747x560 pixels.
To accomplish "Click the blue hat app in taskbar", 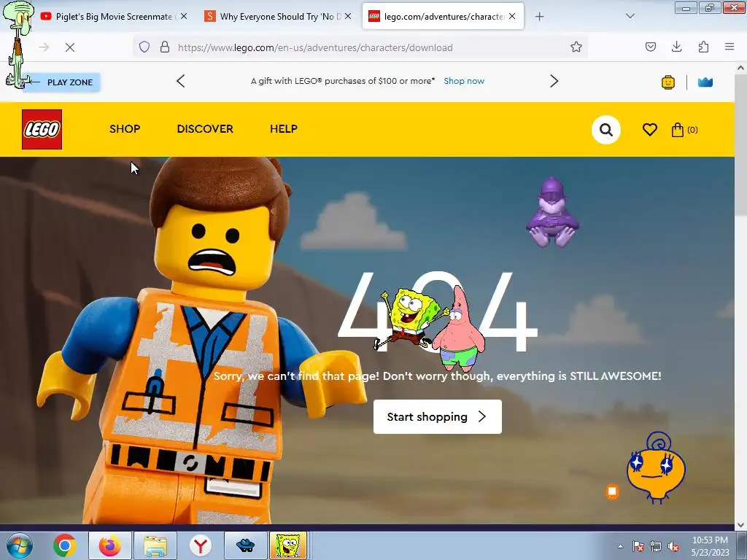I will (245, 545).
